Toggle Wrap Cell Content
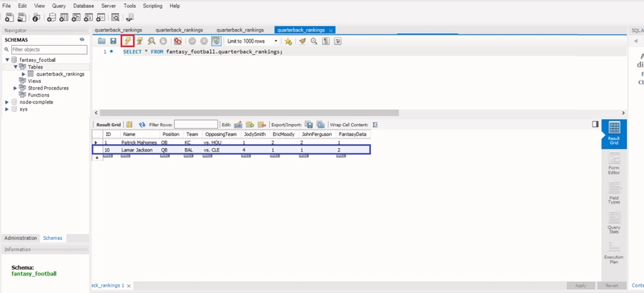644x293 pixels. coord(375,125)
